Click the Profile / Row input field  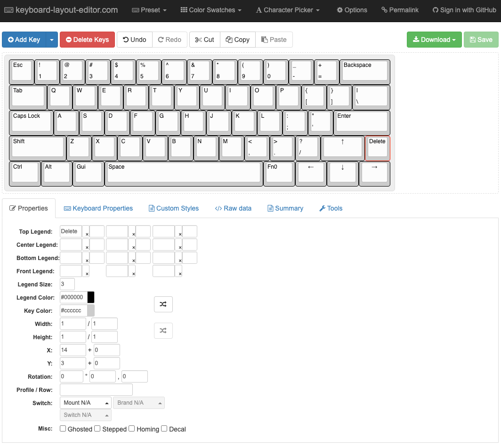click(x=96, y=390)
